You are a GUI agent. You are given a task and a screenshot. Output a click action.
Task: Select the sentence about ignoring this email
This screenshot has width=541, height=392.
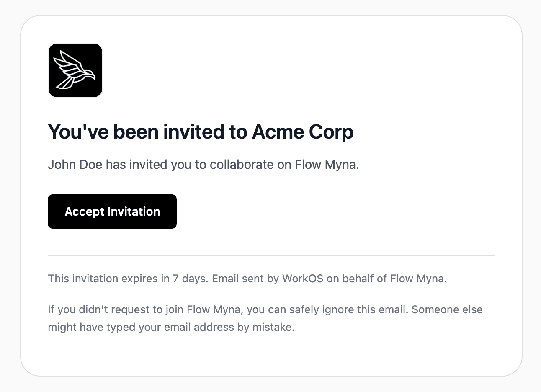click(264, 318)
